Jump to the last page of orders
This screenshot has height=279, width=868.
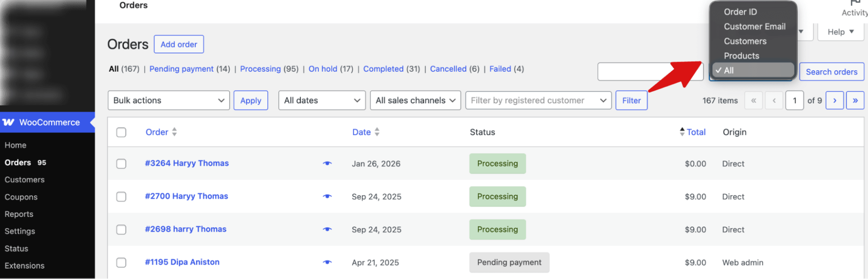855,100
